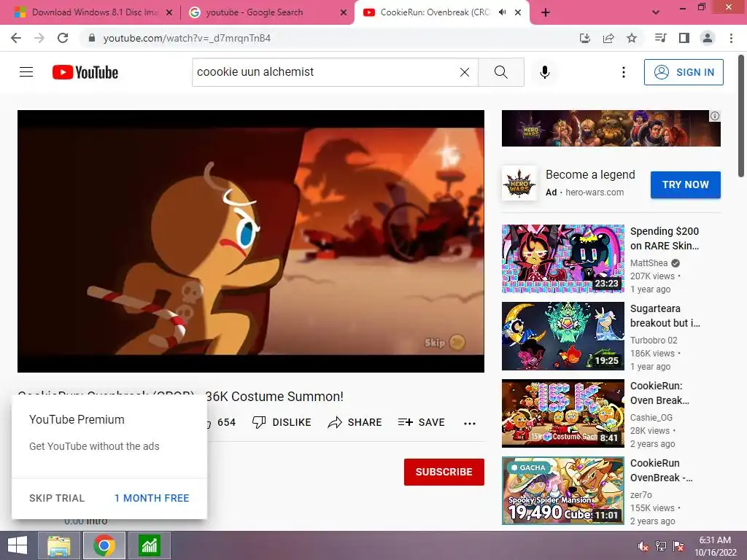View site lock security info
The image size is (747, 560).
92,38
